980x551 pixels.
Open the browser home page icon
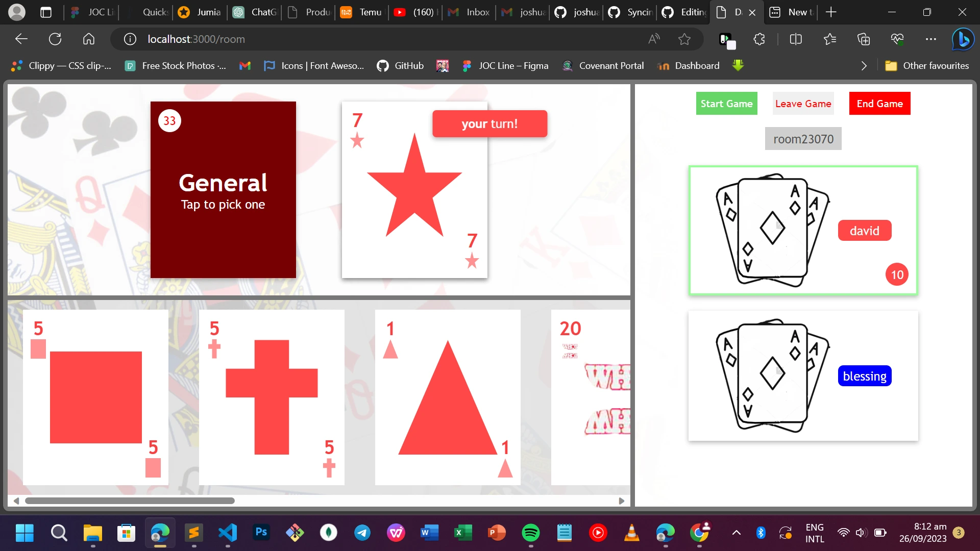click(x=89, y=39)
